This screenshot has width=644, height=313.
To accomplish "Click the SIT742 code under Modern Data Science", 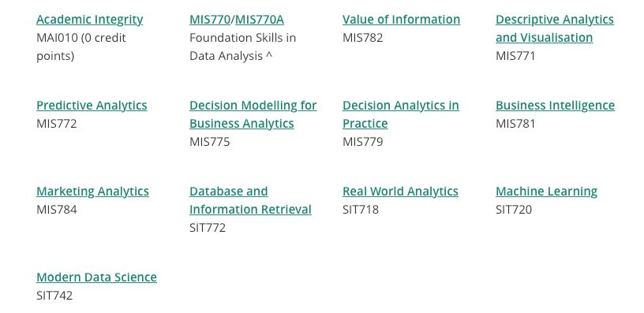I will coord(54,296).
